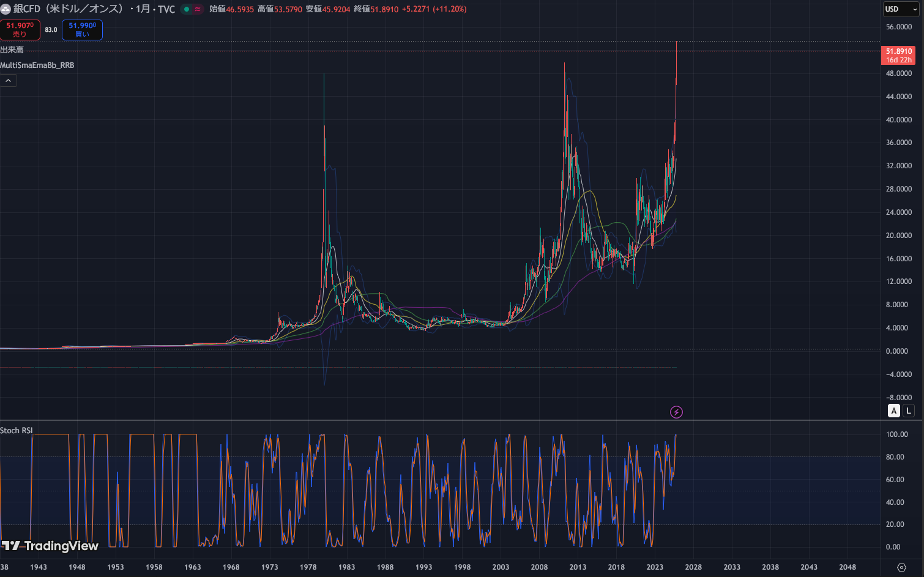Click the silver symbol logo icon
This screenshot has width=924, height=577.
(x=6, y=9)
